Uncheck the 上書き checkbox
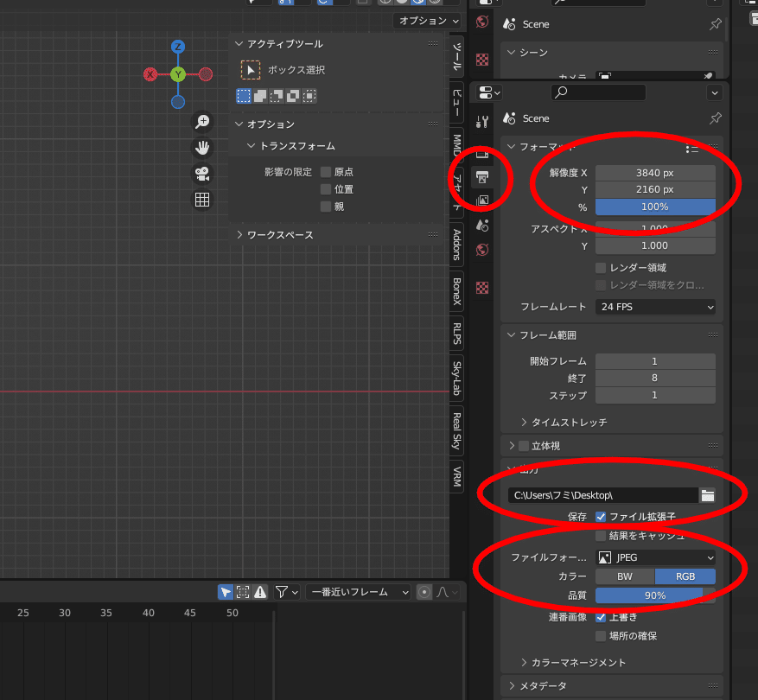 [601, 617]
